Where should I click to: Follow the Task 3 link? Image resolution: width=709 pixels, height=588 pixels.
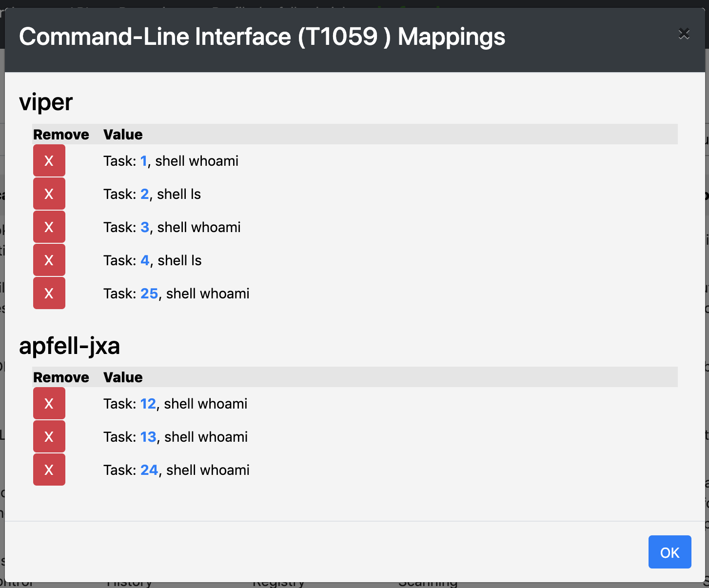point(145,227)
